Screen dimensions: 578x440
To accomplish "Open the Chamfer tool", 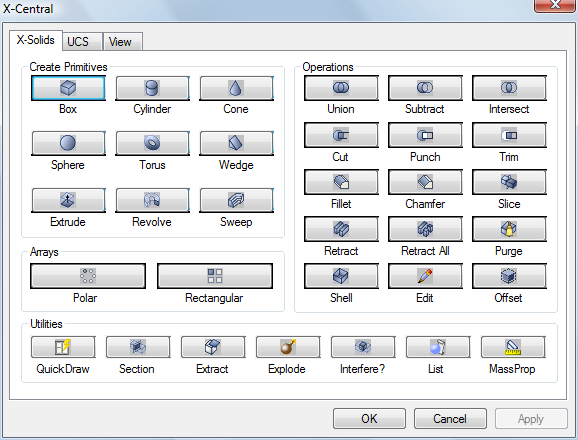I will [x=425, y=182].
